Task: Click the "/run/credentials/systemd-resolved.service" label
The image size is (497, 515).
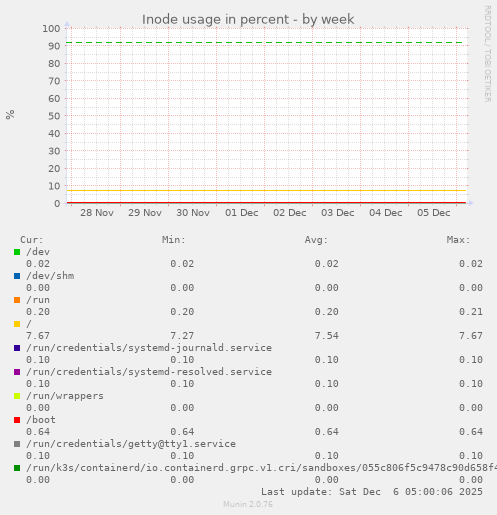Action: tap(149, 372)
